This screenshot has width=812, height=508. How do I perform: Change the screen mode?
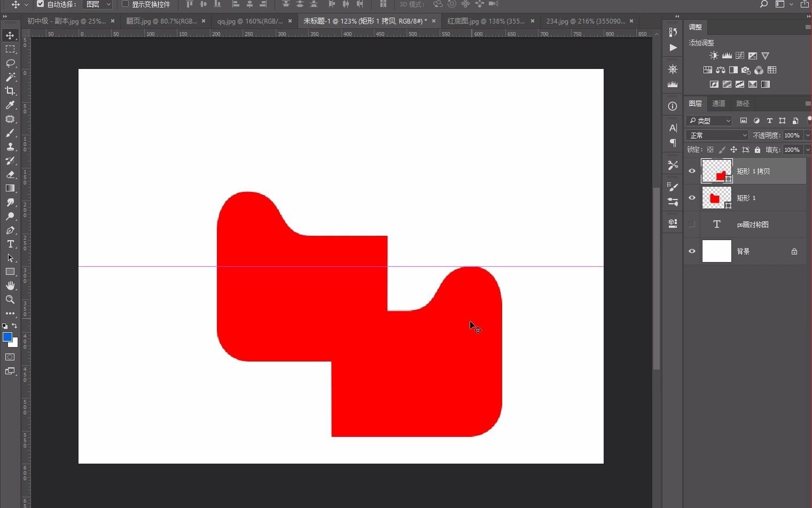click(10, 371)
